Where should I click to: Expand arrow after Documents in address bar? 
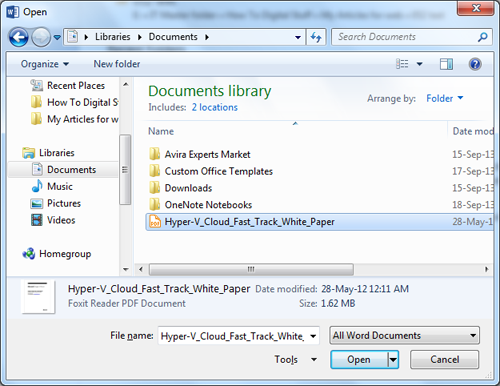click(x=207, y=37)
